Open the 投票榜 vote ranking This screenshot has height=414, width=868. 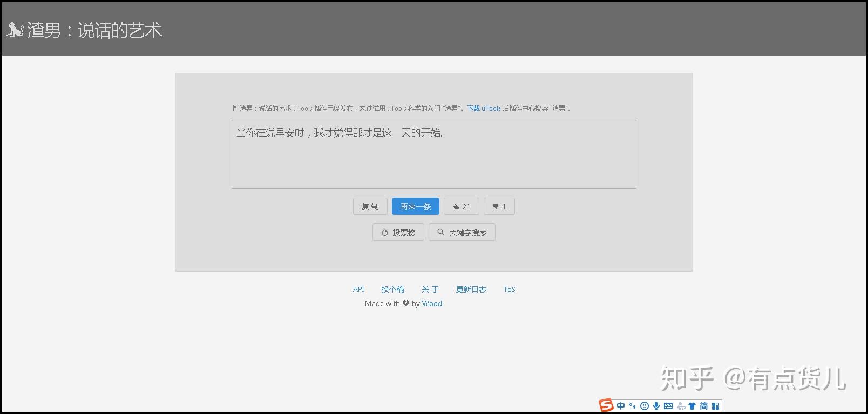398,233
